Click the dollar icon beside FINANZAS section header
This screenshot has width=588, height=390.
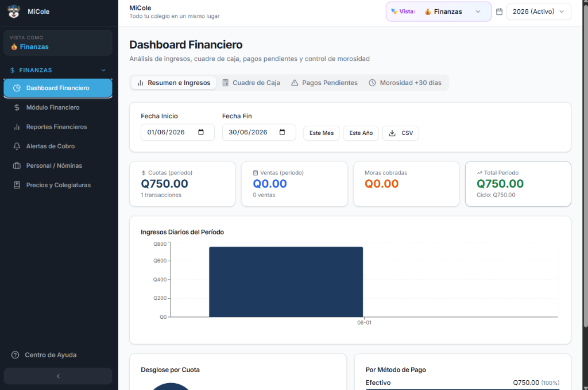[x=13, y=70]
